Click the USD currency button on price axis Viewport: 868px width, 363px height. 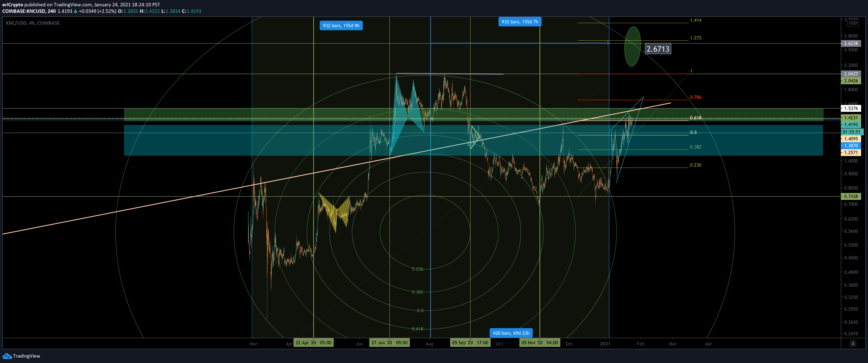853,23
